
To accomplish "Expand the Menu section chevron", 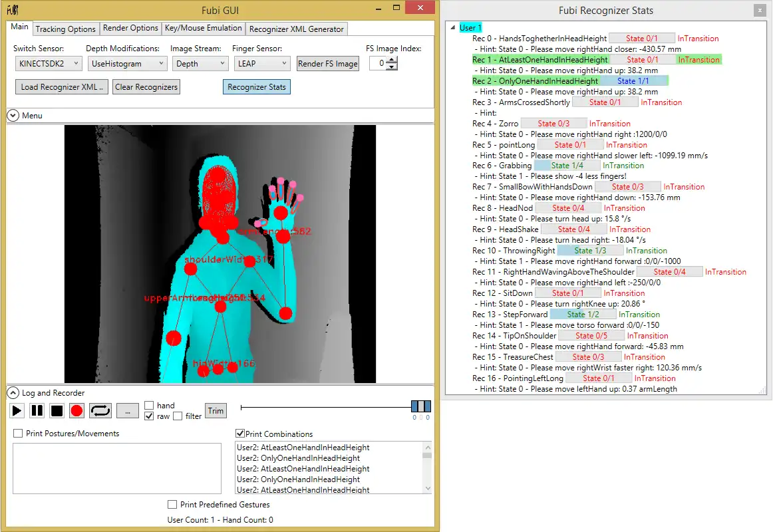I will coord(13,116).
